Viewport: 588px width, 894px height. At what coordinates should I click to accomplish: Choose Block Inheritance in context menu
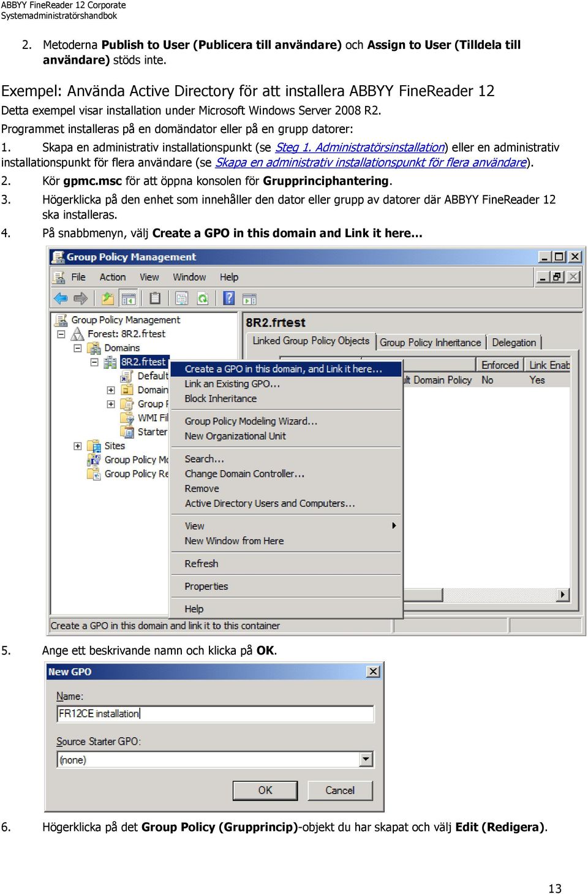click(x=286, y=398)
